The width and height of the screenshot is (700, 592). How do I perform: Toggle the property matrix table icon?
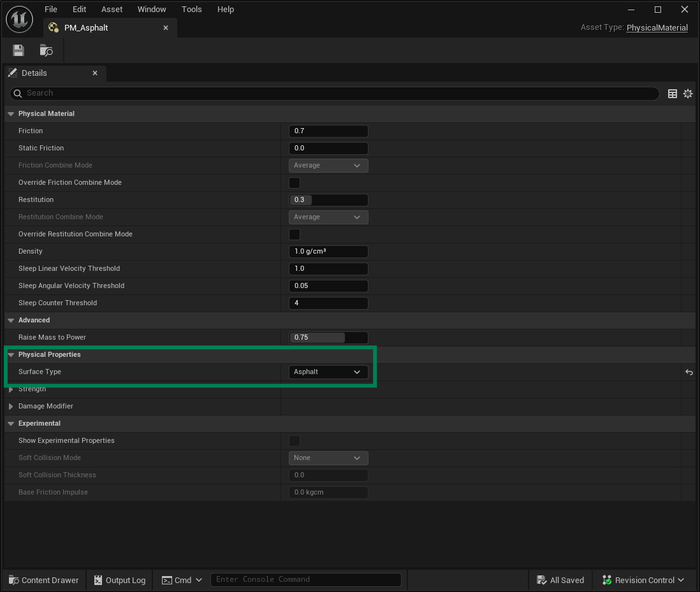tap(673, 94)
